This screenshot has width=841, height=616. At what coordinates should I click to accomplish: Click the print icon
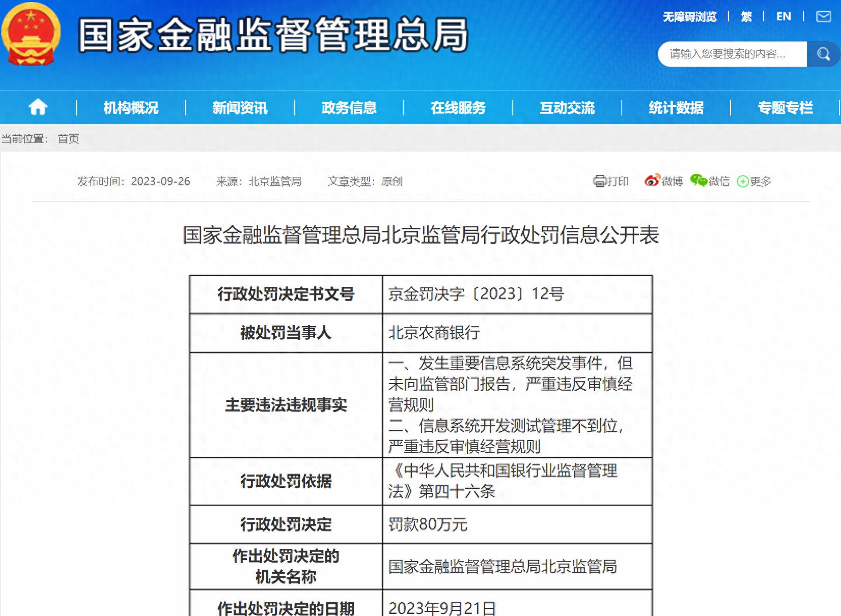(x=599, y=181)
